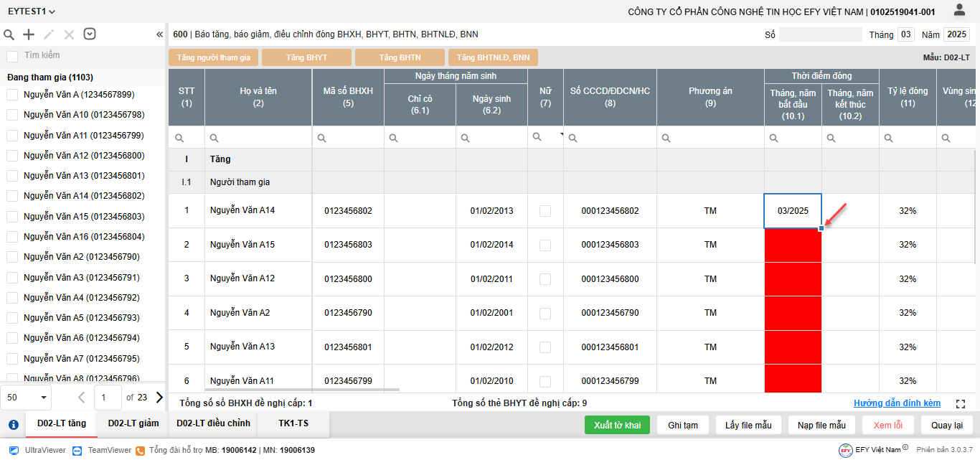Go to next page of participants
Screen dimensions: 980x460
[159, 397]
